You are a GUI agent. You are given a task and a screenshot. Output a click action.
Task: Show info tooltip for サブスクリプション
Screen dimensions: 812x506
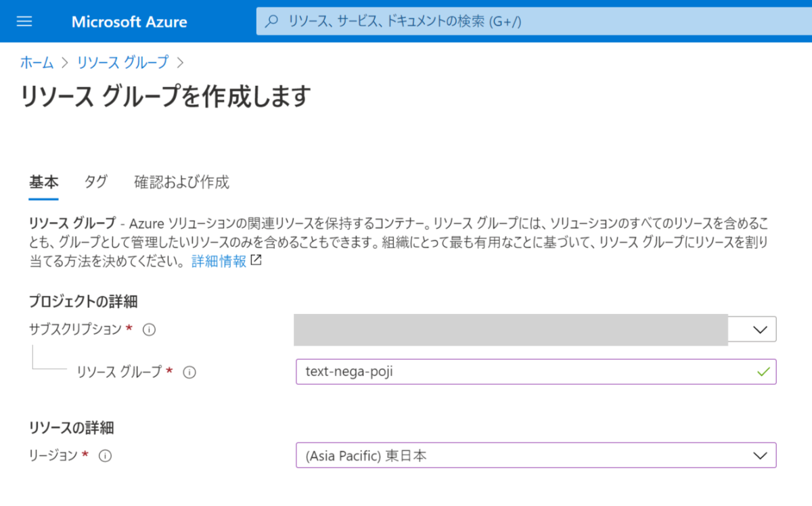point(150,329)
